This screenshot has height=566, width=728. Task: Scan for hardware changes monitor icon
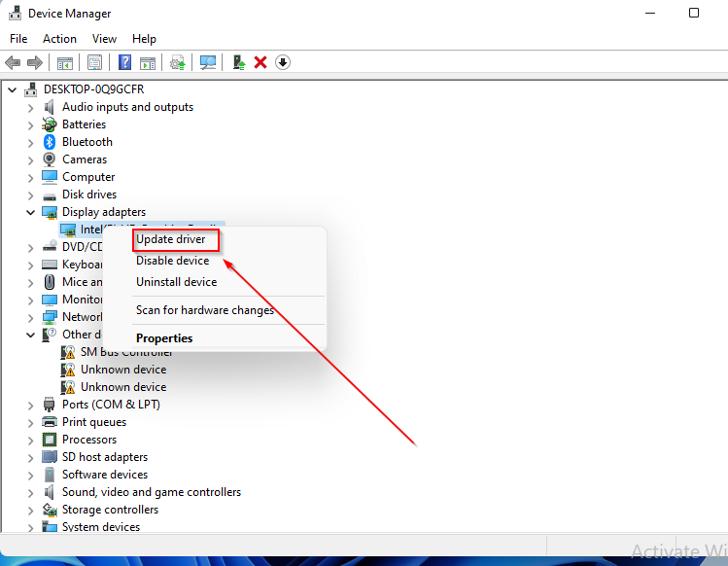pyautogui.click(x=208, y=63)
